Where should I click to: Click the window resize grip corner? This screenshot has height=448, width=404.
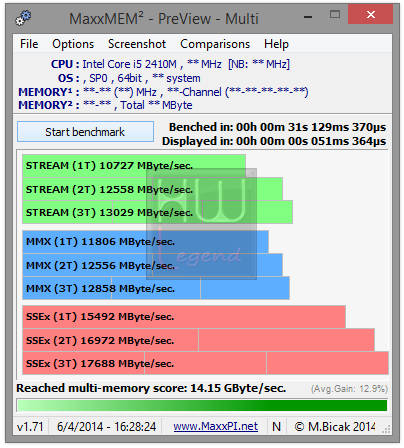click(386, 429)
